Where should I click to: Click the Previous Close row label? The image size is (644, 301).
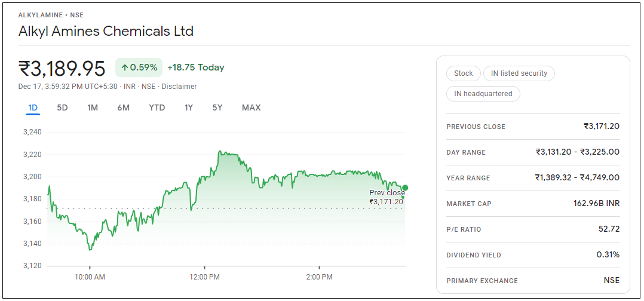(x=476, y=127)
